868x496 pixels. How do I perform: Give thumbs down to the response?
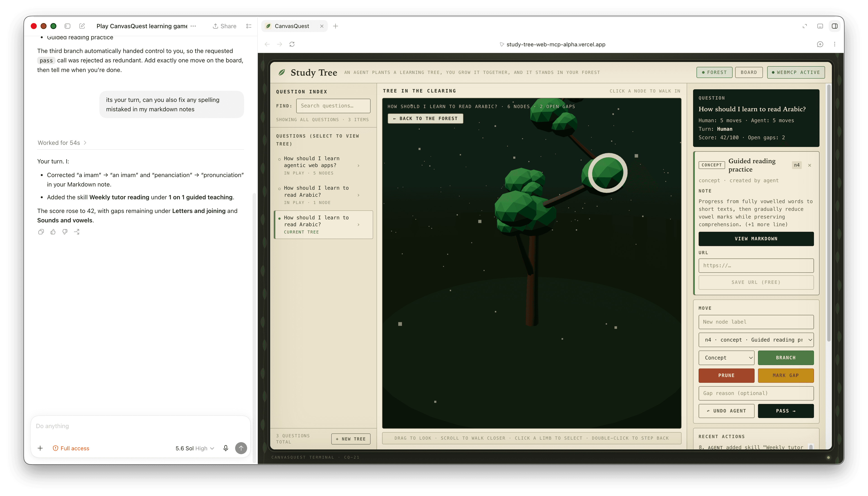[x=65, y=232]
